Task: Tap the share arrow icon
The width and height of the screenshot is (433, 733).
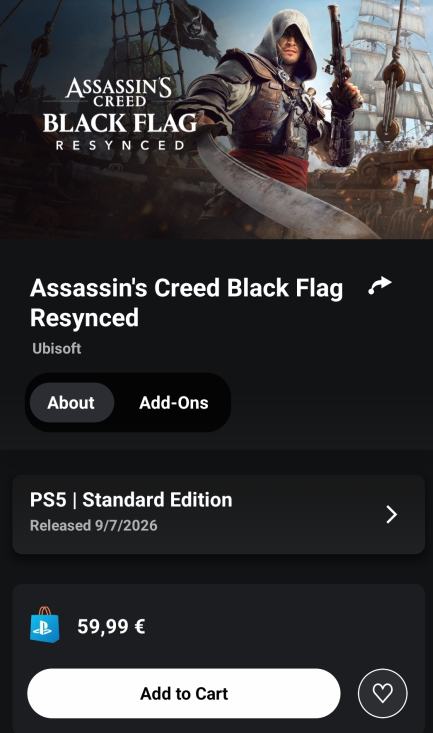Action: [x=380, y=286]
